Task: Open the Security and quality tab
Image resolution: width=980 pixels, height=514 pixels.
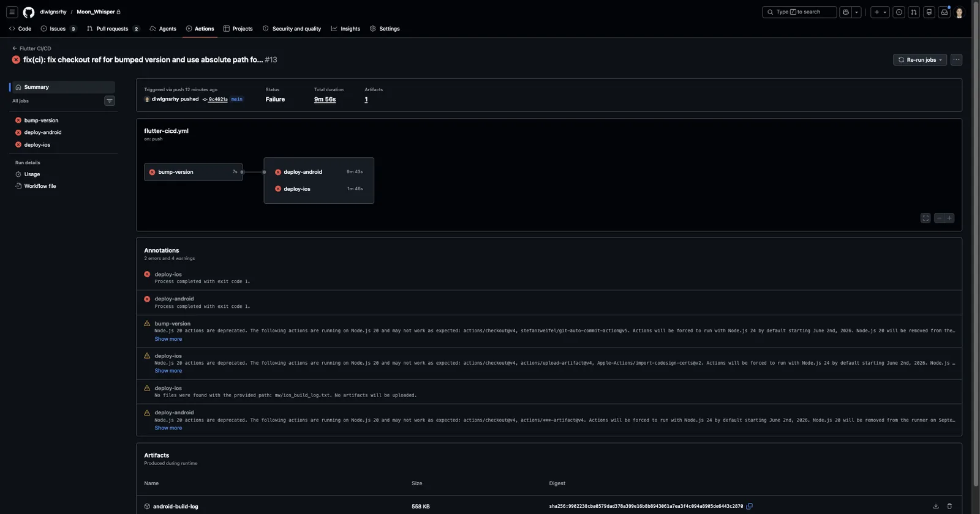Action: click(292, 29)
